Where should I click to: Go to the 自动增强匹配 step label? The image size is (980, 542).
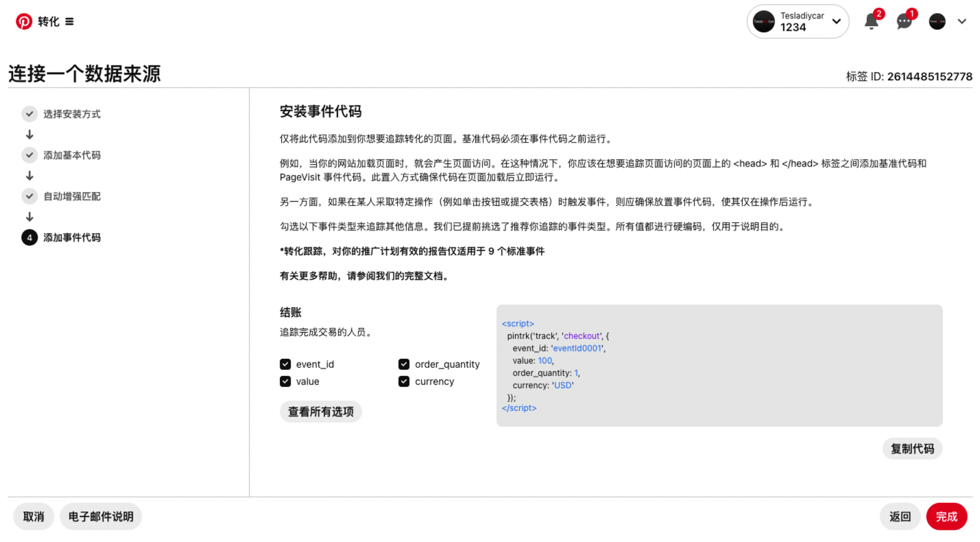[x=72, y=196]
